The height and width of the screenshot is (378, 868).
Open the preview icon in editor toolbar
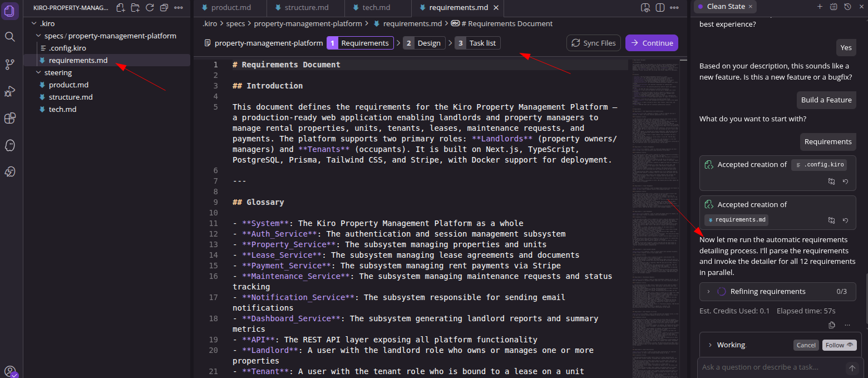(x=645, y=7)
